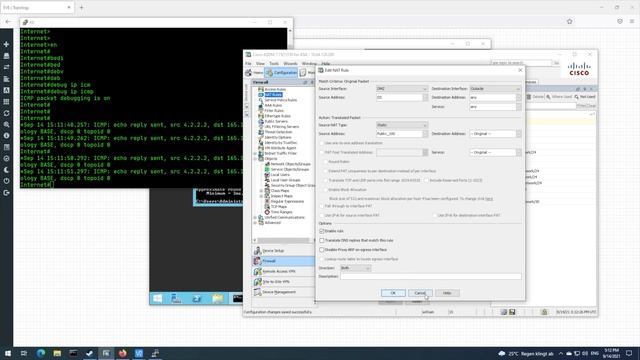
Task: Click the Device Management panel icon
Action: (257, 292)
